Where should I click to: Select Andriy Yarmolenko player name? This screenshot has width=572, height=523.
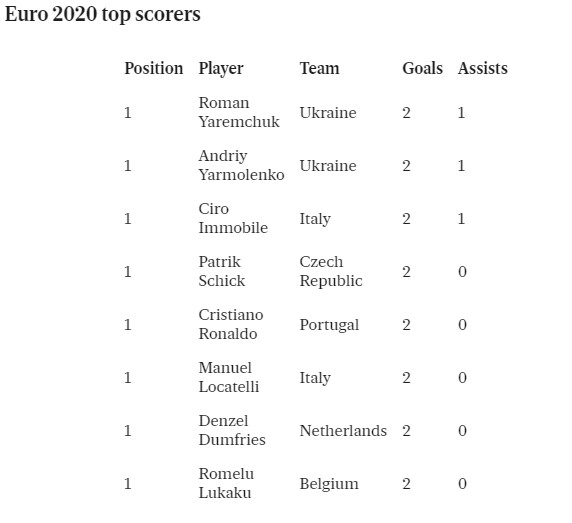[x=241, y=166]
